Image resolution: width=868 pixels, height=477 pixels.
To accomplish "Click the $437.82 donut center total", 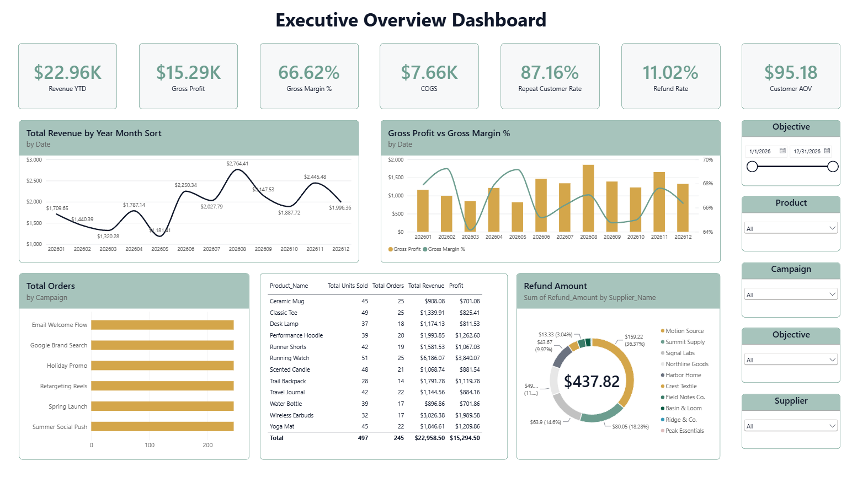I will (x=592, y=381).
